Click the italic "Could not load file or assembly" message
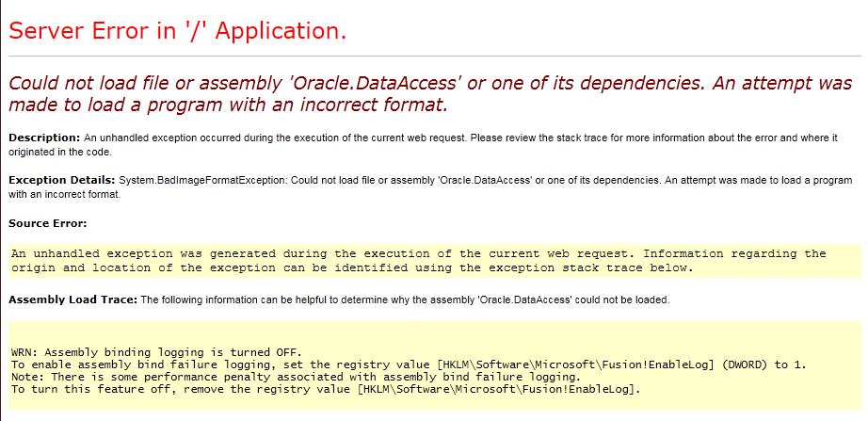868x421 pixels. (430, 93)
